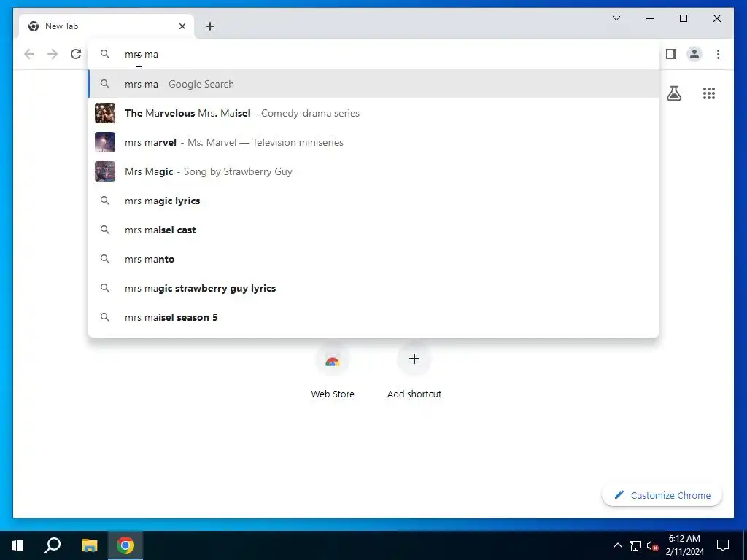Click the muted volume tray icon
747x560 pixels.
click(x=653, y=545)
